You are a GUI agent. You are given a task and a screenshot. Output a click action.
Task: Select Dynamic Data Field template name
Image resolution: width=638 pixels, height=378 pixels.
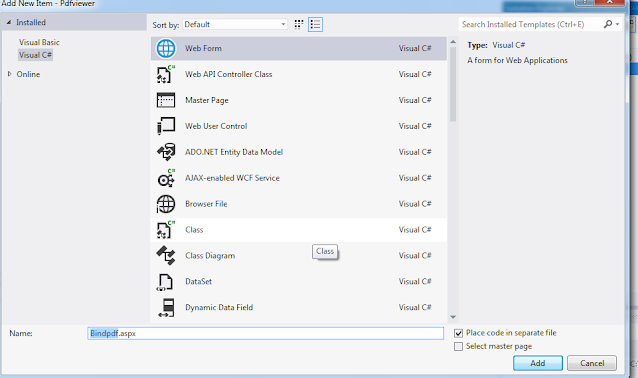pos(219,308)
